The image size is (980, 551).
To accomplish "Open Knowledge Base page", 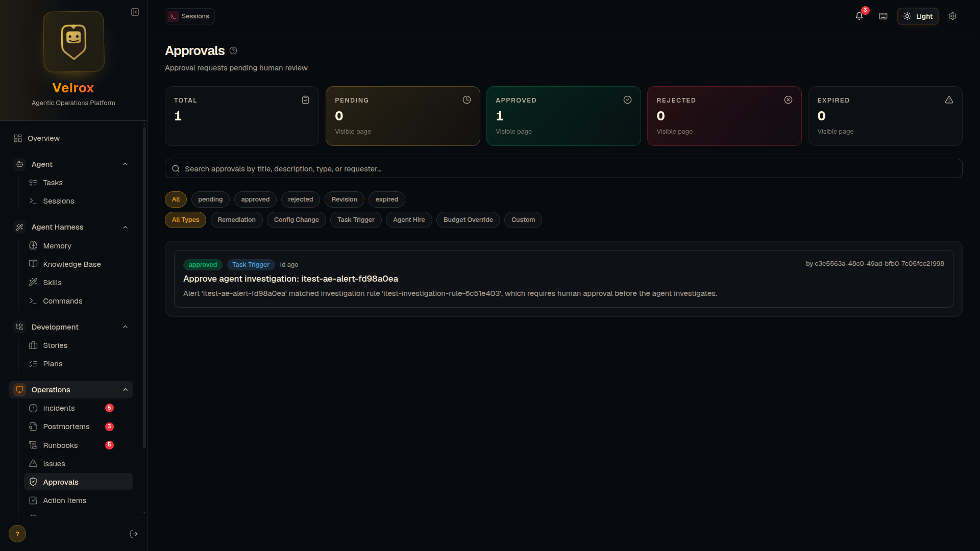I will (x=79, y=264).
